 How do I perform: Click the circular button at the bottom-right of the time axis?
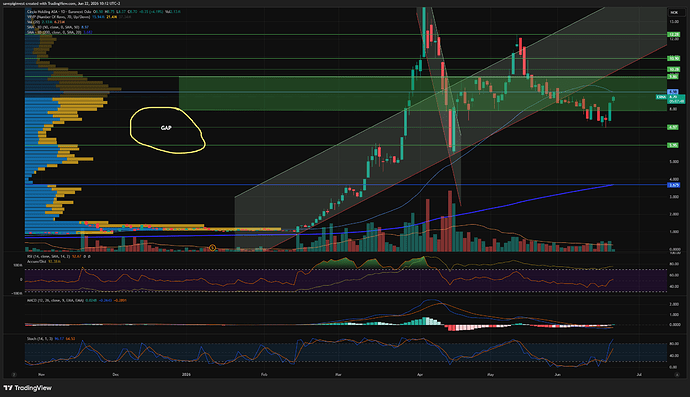point(677,375)
